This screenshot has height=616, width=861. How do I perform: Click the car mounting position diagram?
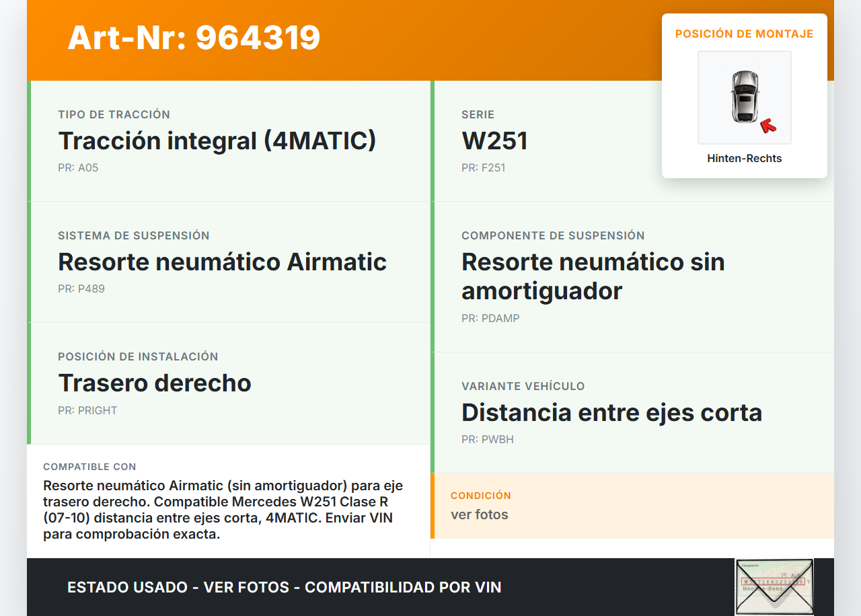[x=745, y=98]
